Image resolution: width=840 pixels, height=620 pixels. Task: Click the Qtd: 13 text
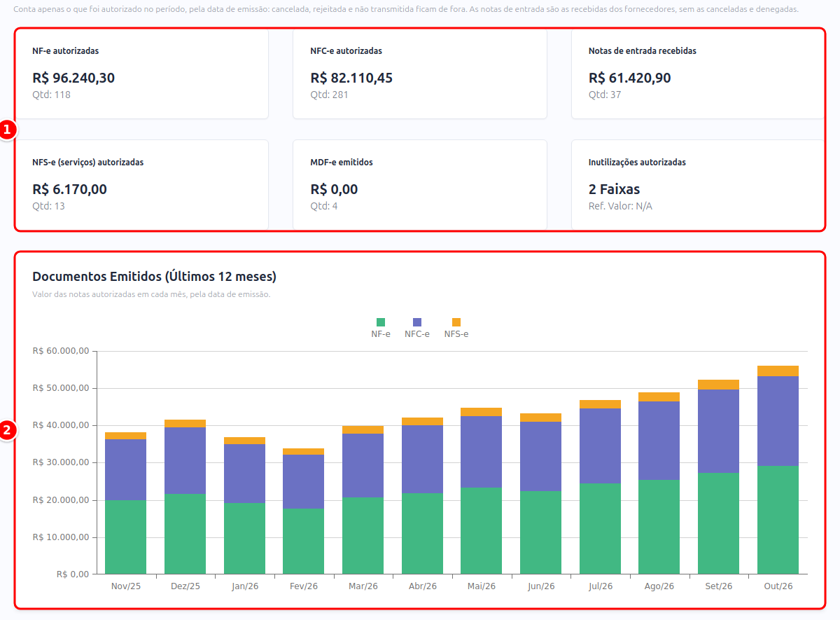(48, 206)
